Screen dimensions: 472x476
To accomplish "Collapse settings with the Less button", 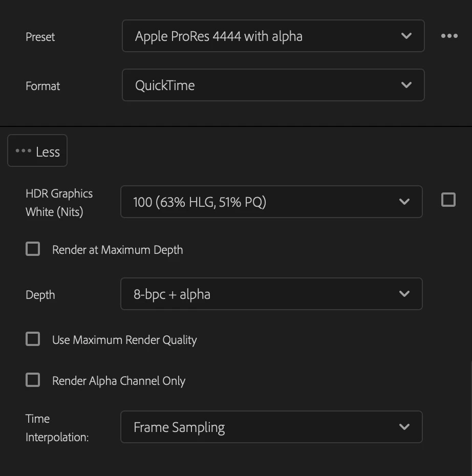I will click(37, 150).
